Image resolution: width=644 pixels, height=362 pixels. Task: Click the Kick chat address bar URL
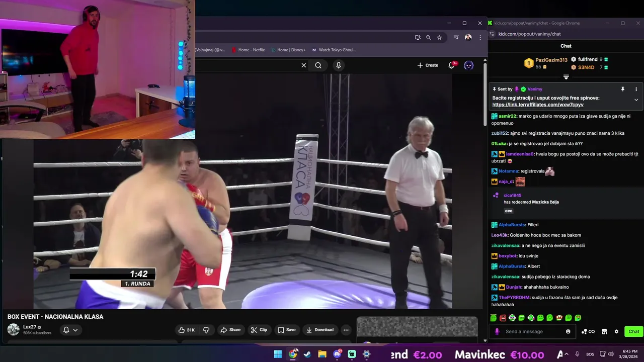529,34
